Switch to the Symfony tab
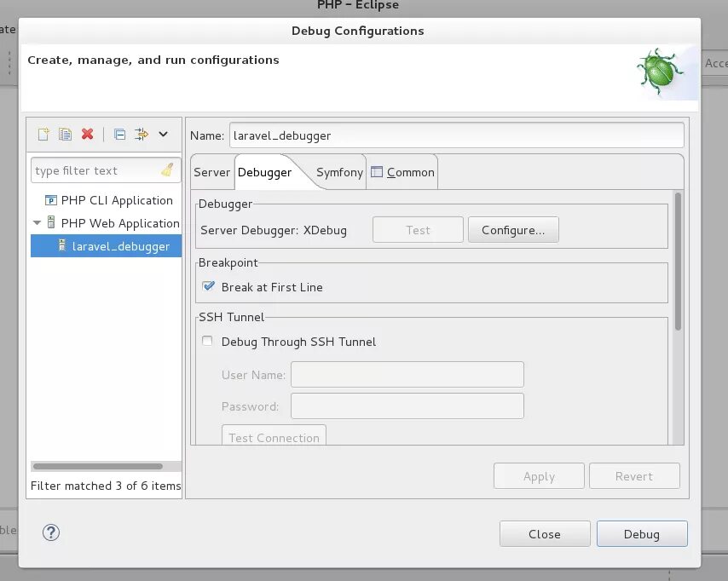This screenshot has width=728, height=581. tap(339, 172)
